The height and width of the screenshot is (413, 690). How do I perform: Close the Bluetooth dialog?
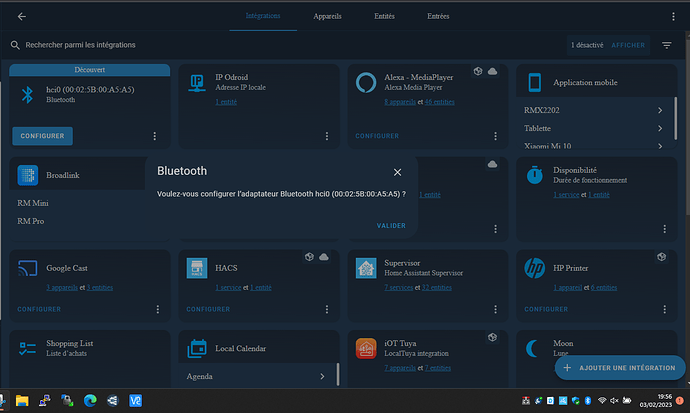(397, 172)
